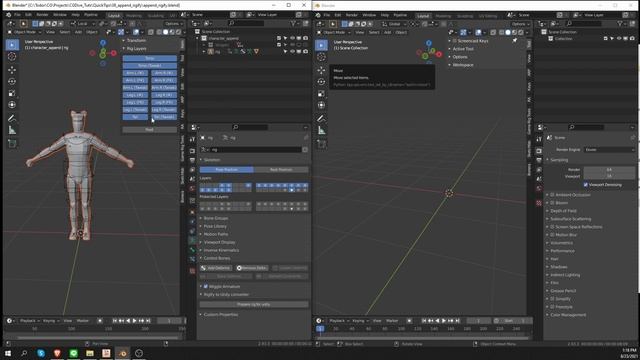Select the Measure tool in right Blender window

click(321, 131)
